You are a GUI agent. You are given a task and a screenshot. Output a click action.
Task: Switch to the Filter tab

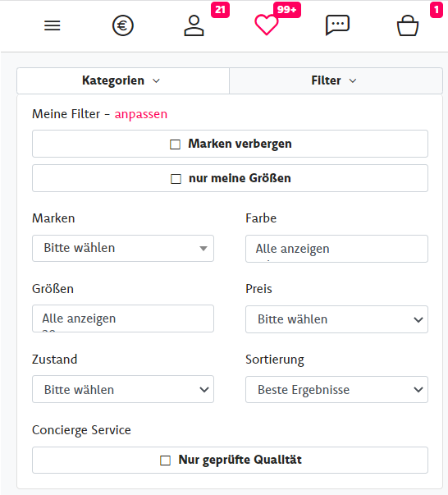[x=336, y=80]
